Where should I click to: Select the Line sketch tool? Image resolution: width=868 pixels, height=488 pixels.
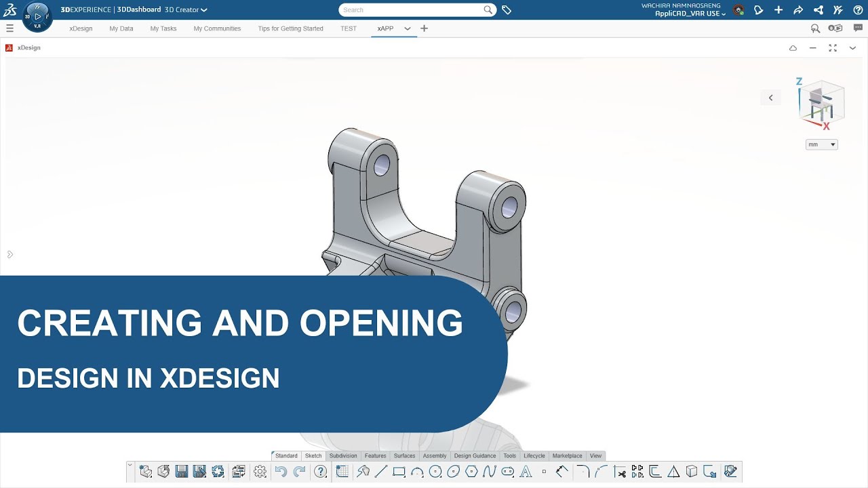point(381,472)
